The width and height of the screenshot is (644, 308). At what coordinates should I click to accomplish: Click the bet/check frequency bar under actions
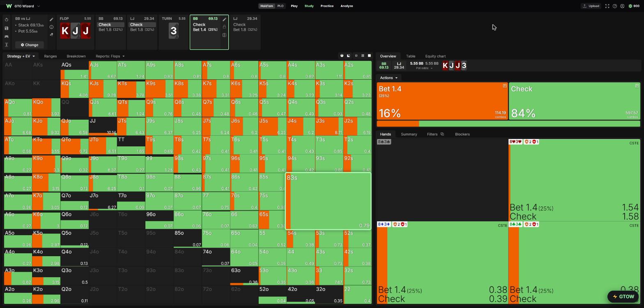click(x=508, y=124)
